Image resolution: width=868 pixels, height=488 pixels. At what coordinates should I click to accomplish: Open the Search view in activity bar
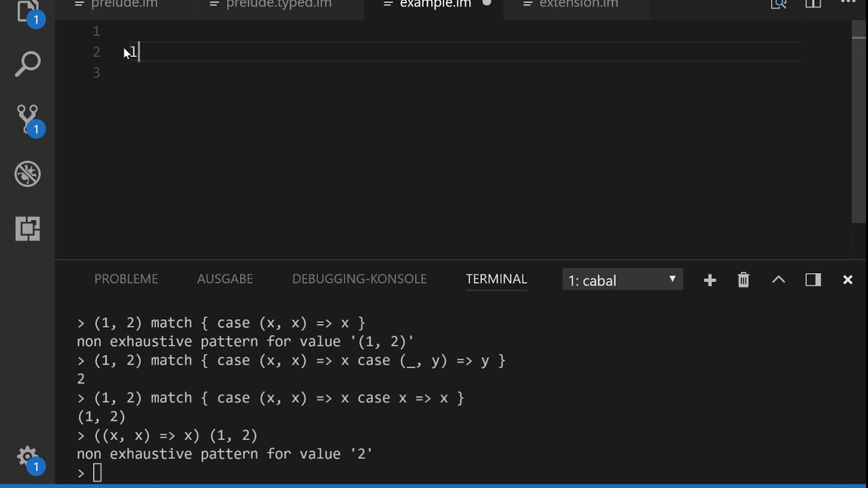(28, 64)
